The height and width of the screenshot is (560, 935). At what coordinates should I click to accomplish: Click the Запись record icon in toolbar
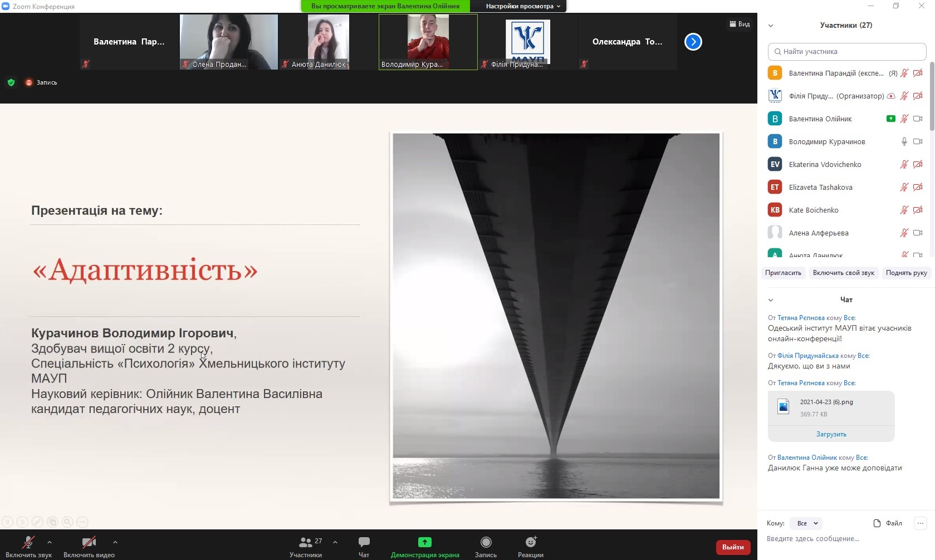(486, 542)
